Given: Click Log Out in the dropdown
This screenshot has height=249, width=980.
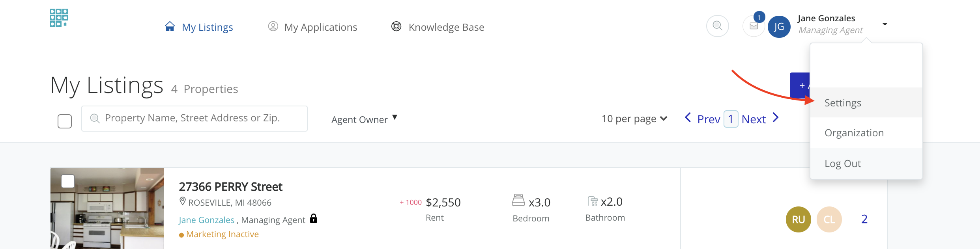Looking at the screenshot, I should (842, 164).
